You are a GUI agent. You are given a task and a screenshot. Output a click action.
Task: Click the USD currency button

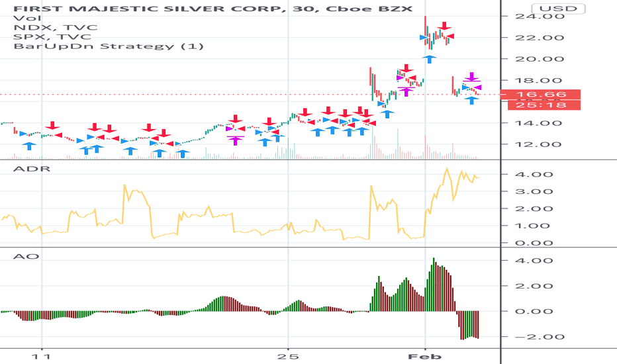coord(558,8)
